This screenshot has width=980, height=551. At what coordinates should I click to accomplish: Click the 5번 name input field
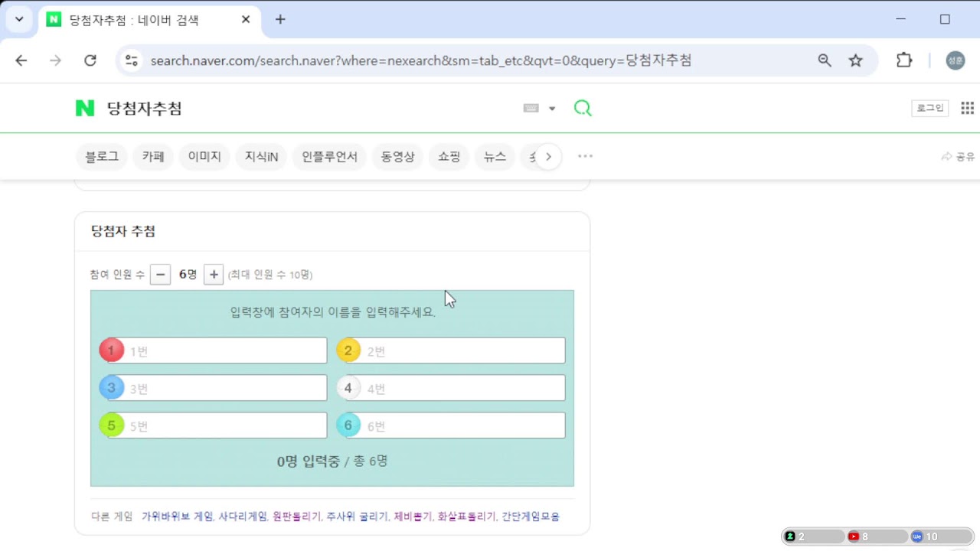click(x=217, y=425)
